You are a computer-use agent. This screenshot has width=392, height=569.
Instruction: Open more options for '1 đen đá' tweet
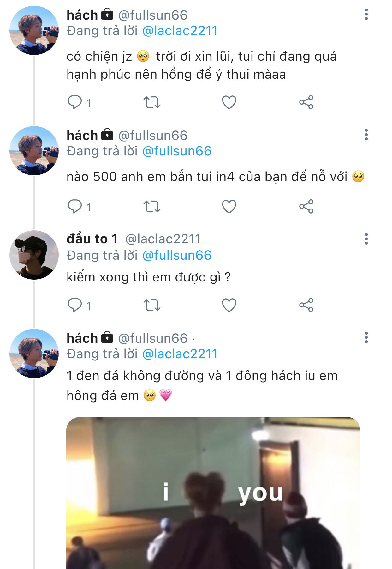(366, 338)
